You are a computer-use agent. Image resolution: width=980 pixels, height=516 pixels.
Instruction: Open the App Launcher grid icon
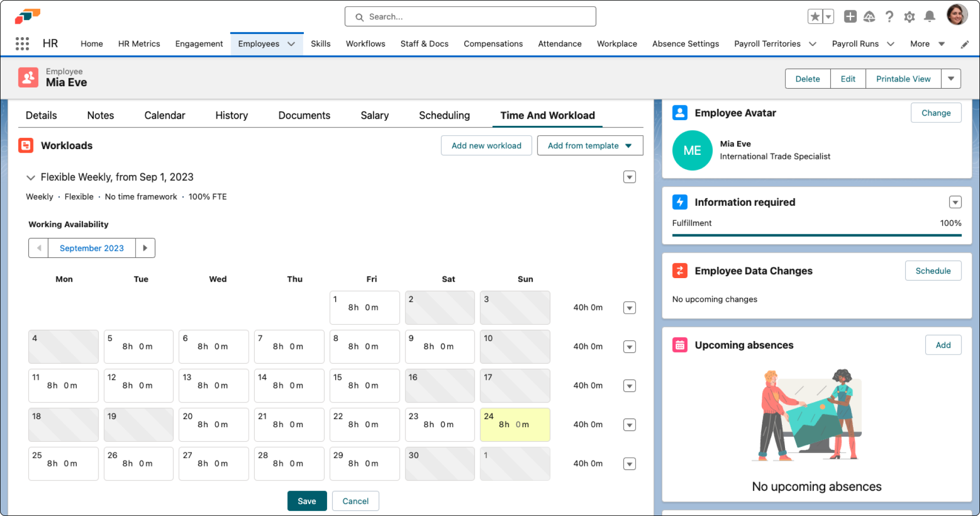coord(22,43)
